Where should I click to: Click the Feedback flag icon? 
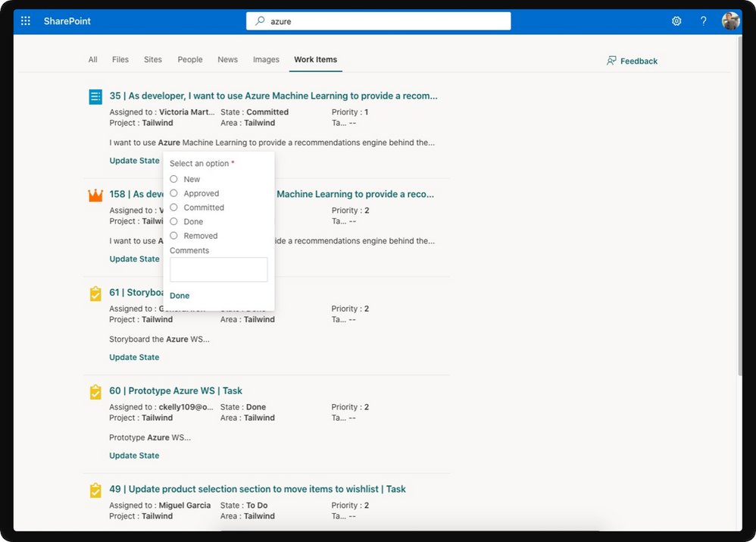pyautogui.click(x=611, y=60)
